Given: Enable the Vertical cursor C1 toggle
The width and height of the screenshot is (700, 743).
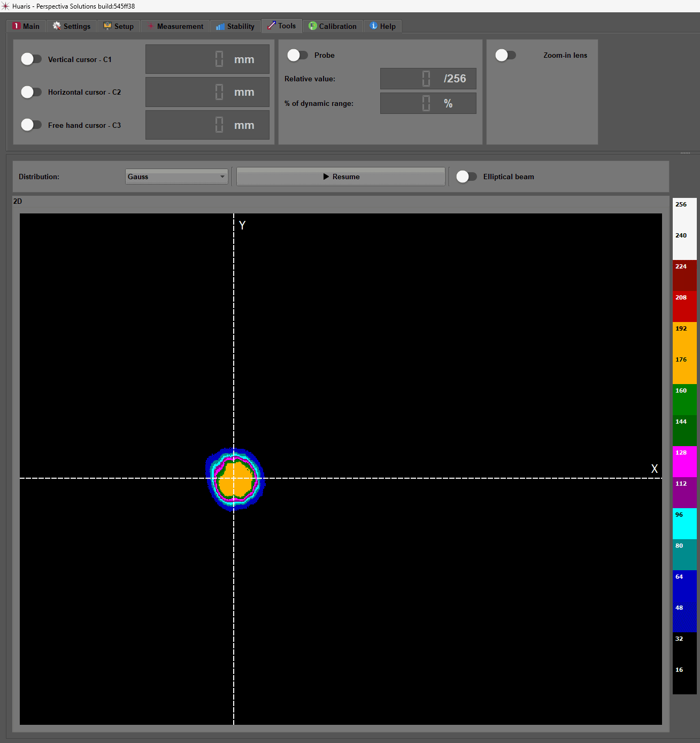Looking at the screenshot, I should (31, 59).
